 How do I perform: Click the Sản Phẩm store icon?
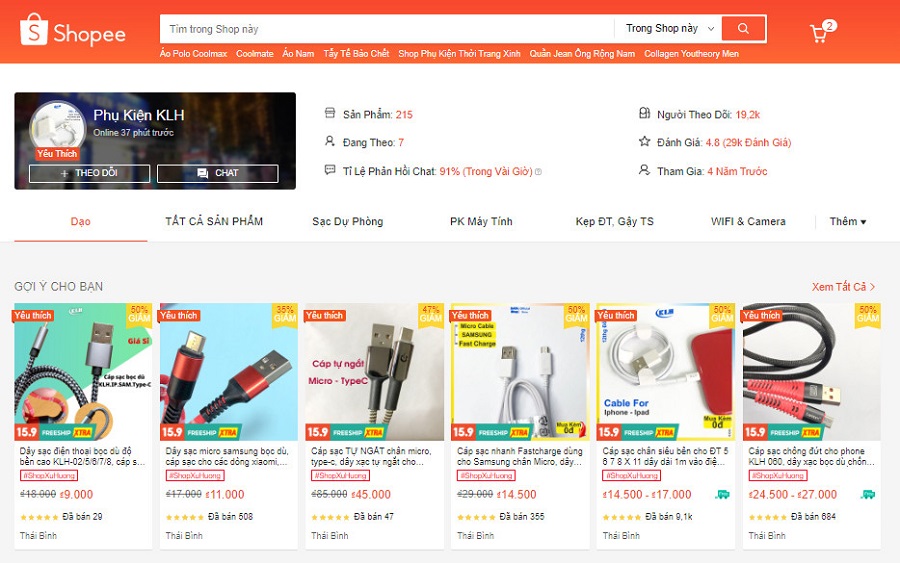pos(329,113)
